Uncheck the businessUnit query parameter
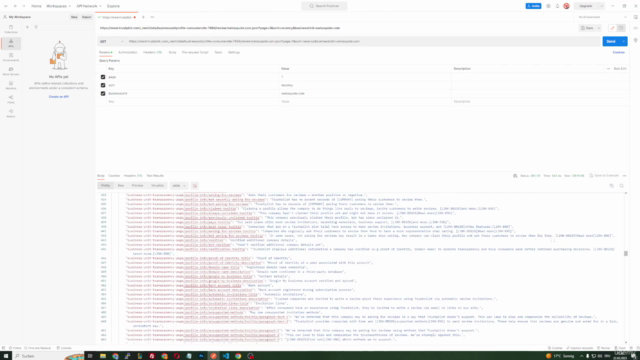 [103, 93]
